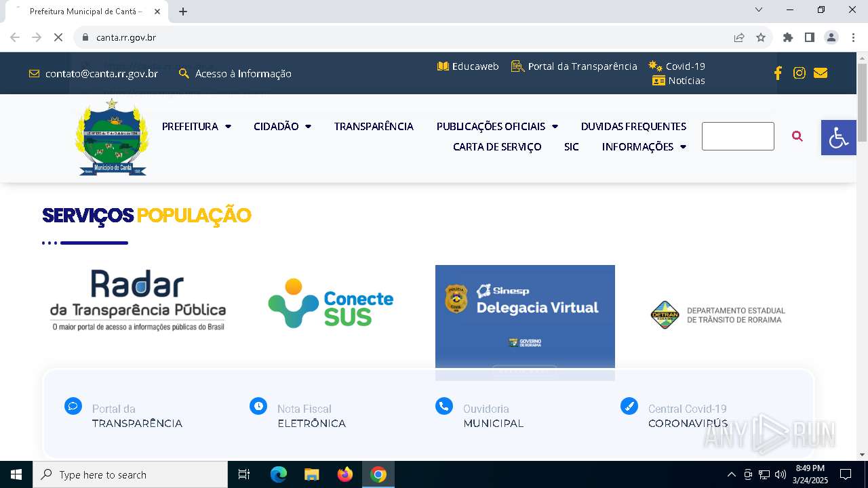This screenshot has height=488, width=868.
Task: Expand the PREFEITURA menu
Action: click(x=197, y=126)
